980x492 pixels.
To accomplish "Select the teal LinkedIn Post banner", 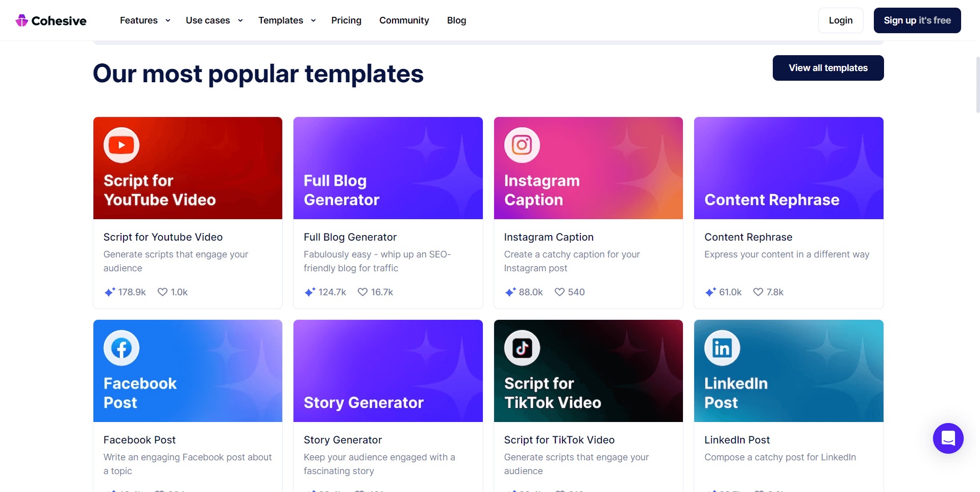I will [x=789, y=371].
